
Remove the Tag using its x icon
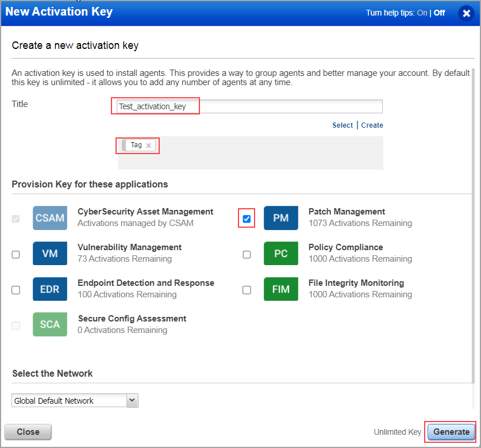(x=148, y=145)
